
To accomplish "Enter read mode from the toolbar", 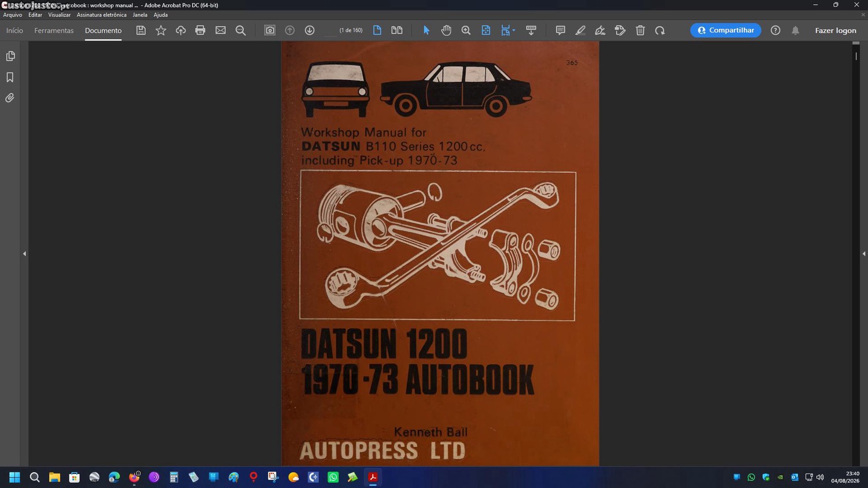I will tap(531, 30).
